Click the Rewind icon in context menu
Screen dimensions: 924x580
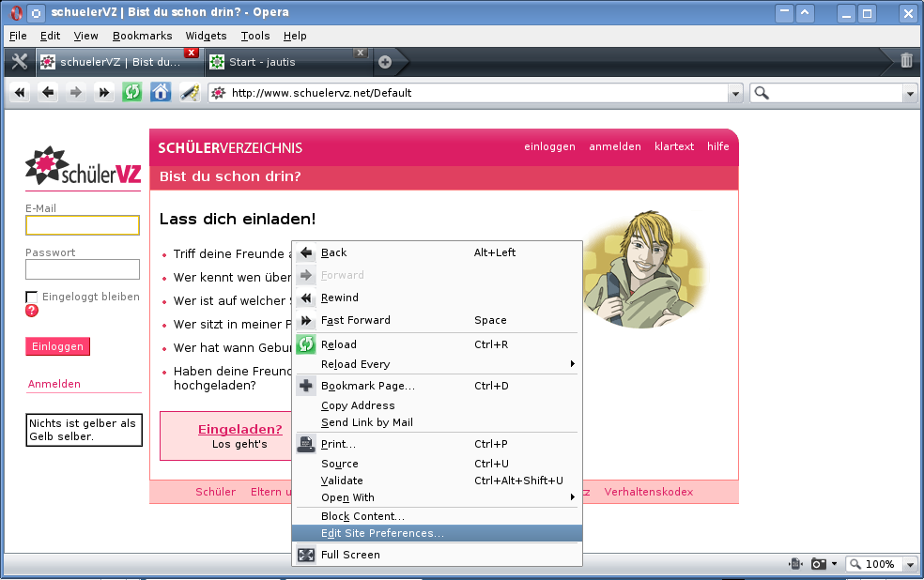coord(306,298)
